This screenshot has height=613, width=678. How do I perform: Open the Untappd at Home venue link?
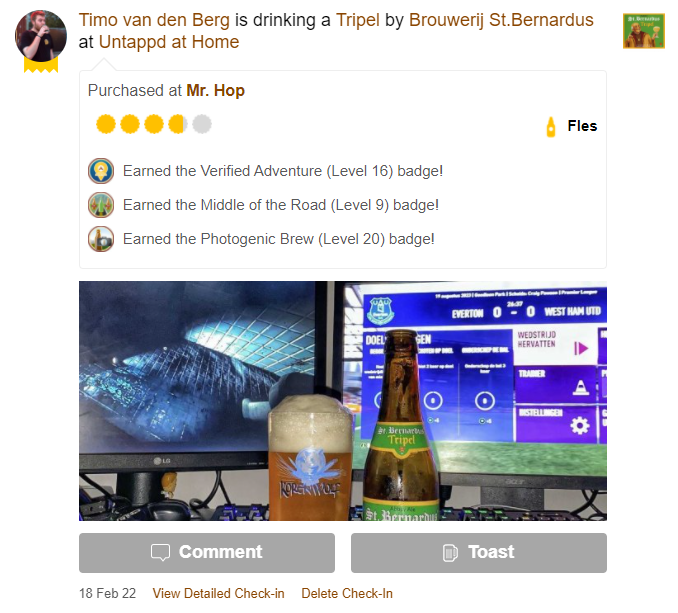pos(169,42)
